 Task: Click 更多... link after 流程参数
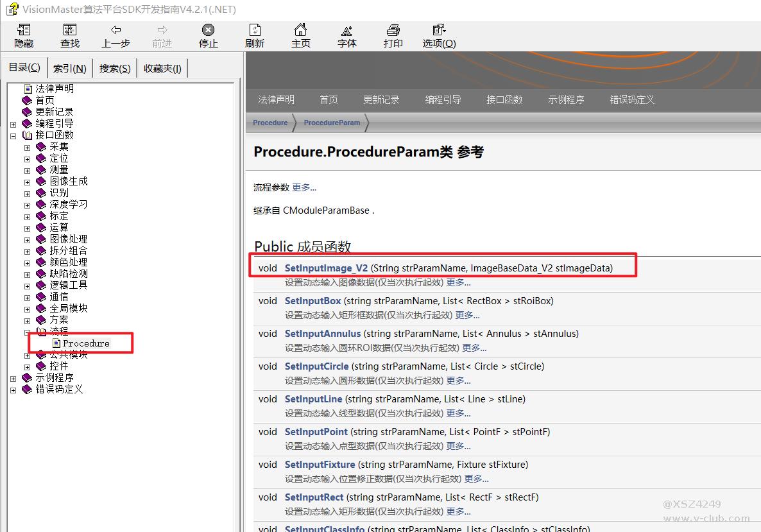[304, 187]
